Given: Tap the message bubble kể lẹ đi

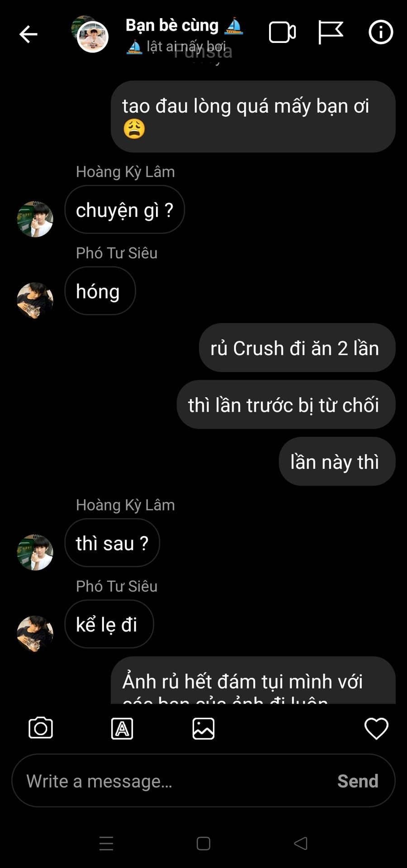Looking at the screenshot, I should pyautogui.click(x=109, y=624).
